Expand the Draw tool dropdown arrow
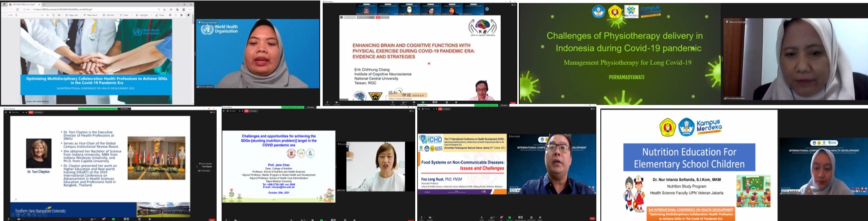 [x=133, y=15]
